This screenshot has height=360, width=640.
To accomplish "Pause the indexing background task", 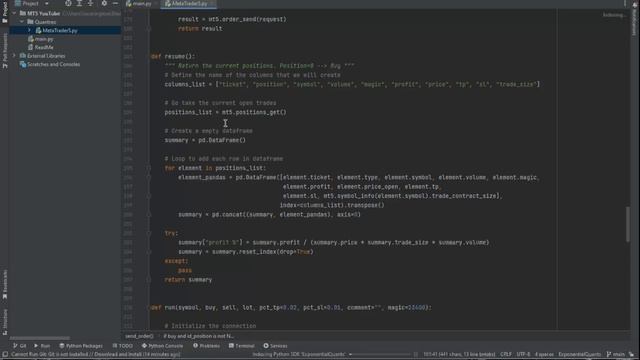I will point(416,354).
